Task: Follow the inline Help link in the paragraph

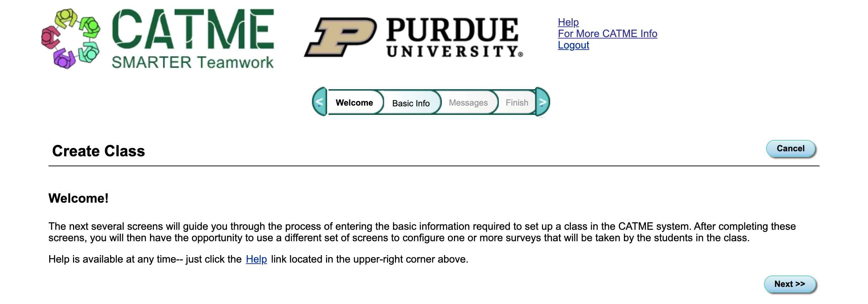Action: click(256, 259)
